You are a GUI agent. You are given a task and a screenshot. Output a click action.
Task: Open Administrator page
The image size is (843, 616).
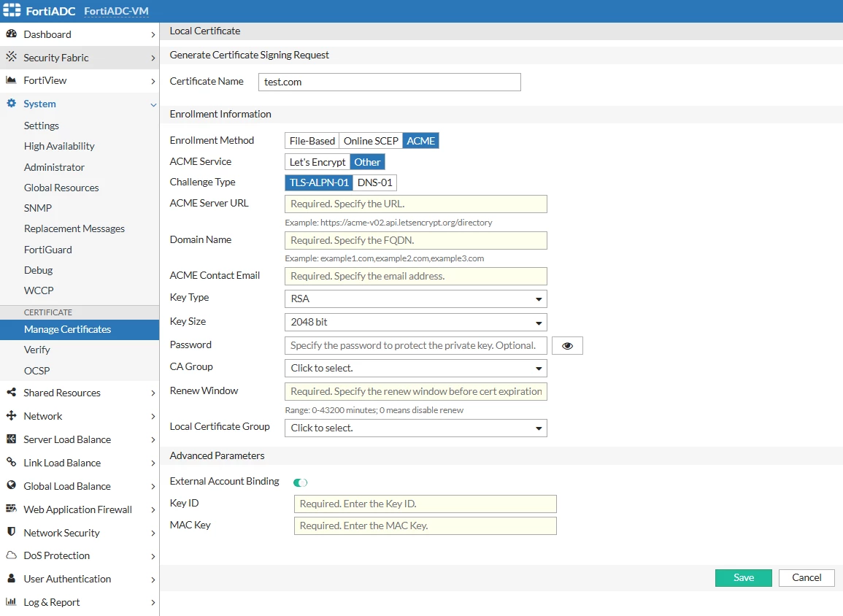tap(54, 167)
